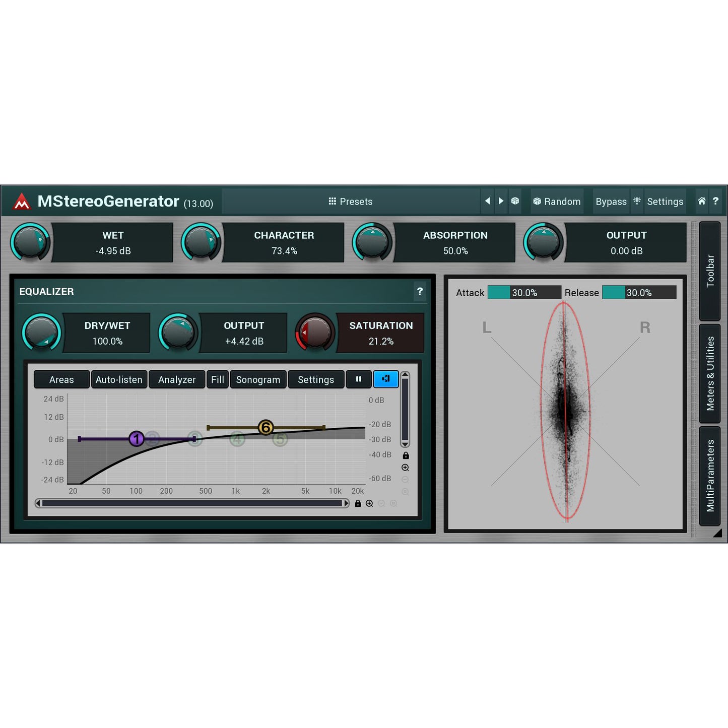Toggle the Bypass switch

611,202
